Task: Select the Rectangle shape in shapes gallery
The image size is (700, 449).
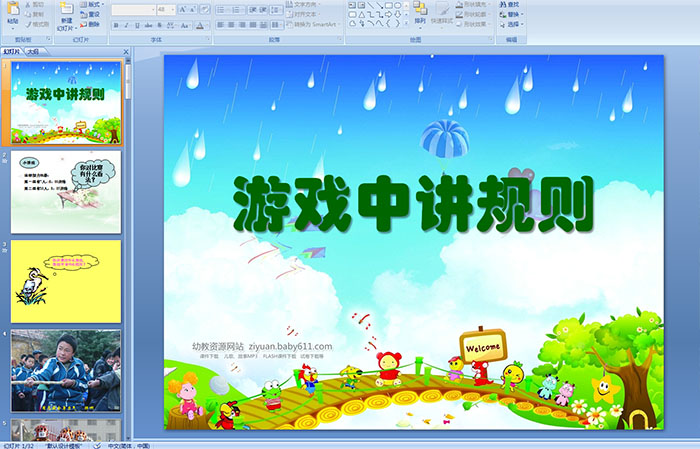Action: (x=388, y=5)
